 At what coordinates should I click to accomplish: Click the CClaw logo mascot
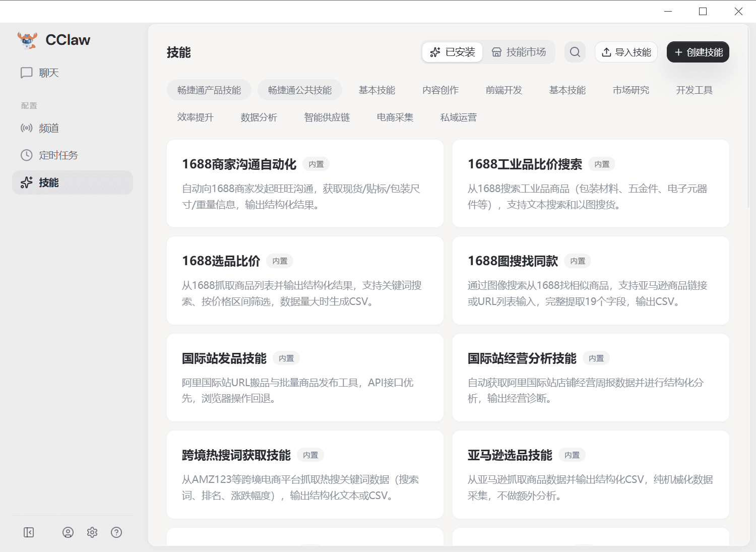[28, 40]
